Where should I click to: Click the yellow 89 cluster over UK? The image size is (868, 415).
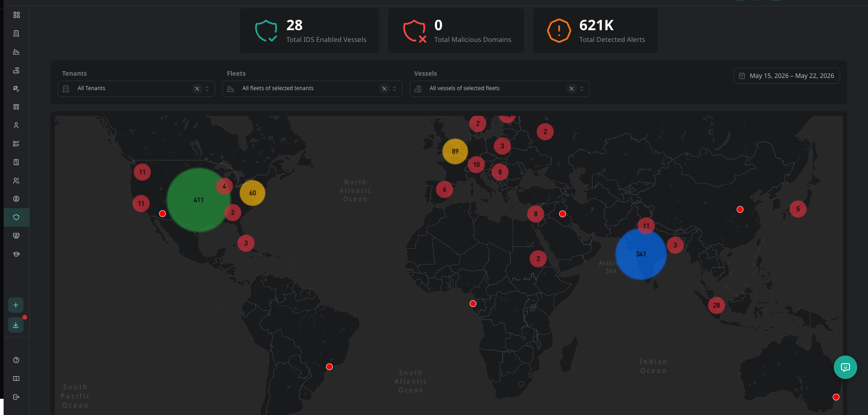455,151
